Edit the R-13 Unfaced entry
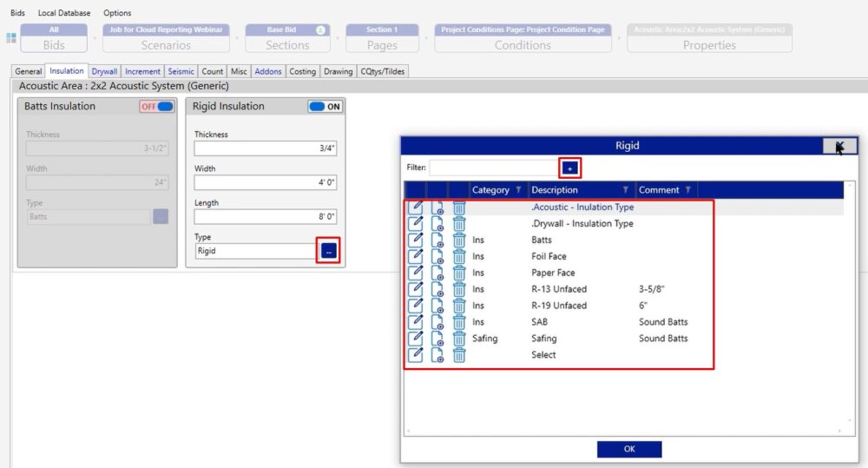The image size is (868, 468). point(415,289)
